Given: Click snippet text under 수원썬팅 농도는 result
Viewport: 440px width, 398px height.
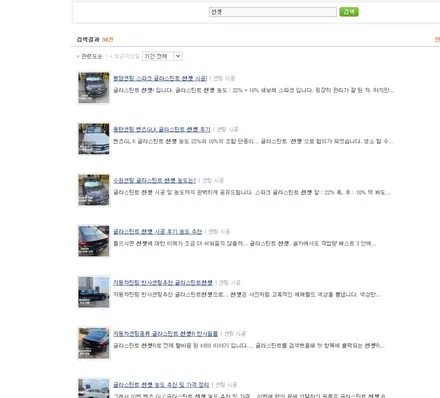Looking at the screenshot, I should coord(252,192).
